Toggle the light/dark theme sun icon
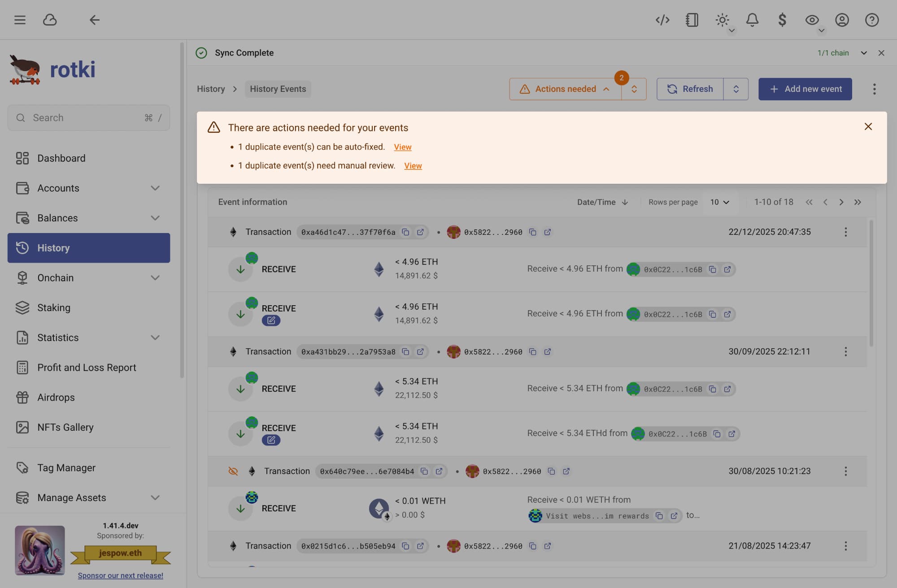The width and height of the screenshot is (897, 588). coord(722,20)
